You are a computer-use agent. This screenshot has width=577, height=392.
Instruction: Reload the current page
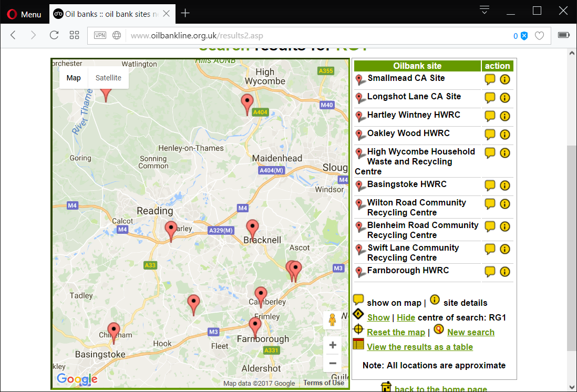point(54,35)
